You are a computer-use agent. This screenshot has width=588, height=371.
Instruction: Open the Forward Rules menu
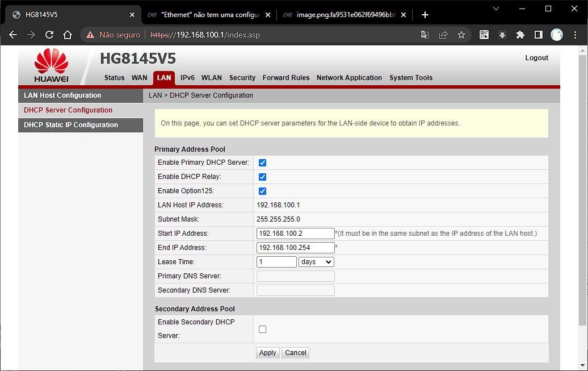point(285,78)
